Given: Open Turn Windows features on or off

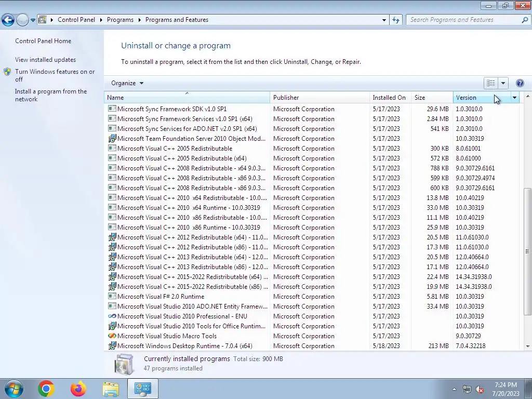Looking at the screenshot, I should 55,75.
